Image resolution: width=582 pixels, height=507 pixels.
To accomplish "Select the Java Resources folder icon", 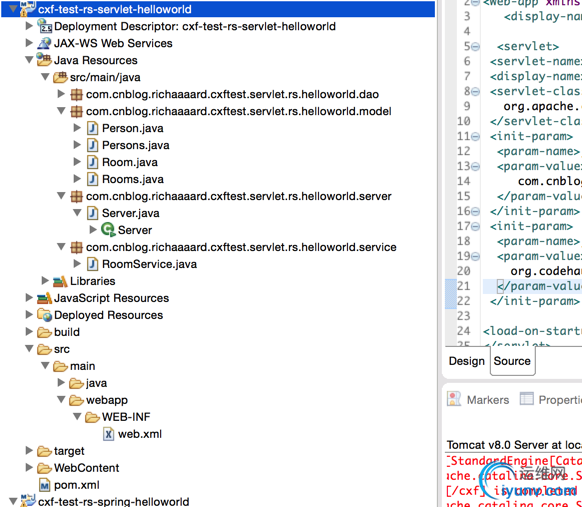I will point(44,60).
